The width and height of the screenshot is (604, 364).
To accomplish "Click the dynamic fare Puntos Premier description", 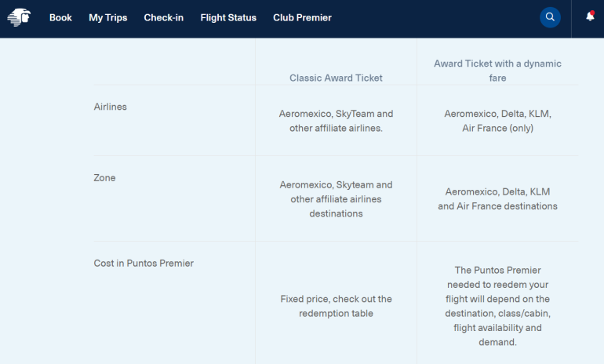I will tap(497, 306).
